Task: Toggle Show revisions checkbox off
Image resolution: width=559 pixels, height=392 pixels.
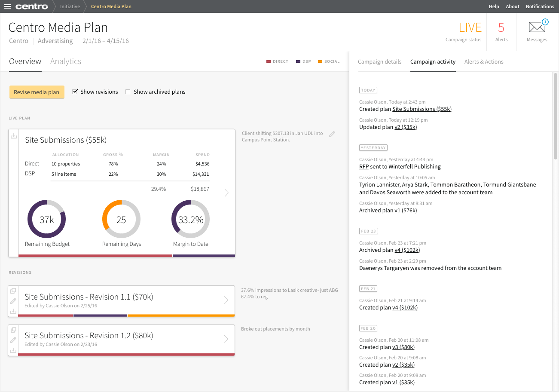Action: click(76, 91)
